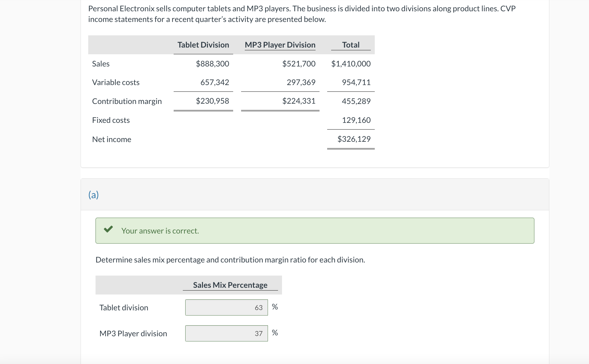Click the percent sign beside the 63 field
Image resolution: width=589 pixels, height=364 pixels.
[275, 307]
